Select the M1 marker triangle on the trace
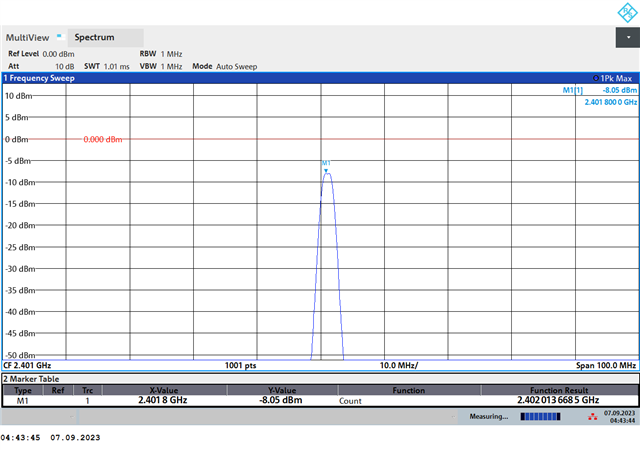Viewport: 640px width, 450px height. [x=326, y=171]
